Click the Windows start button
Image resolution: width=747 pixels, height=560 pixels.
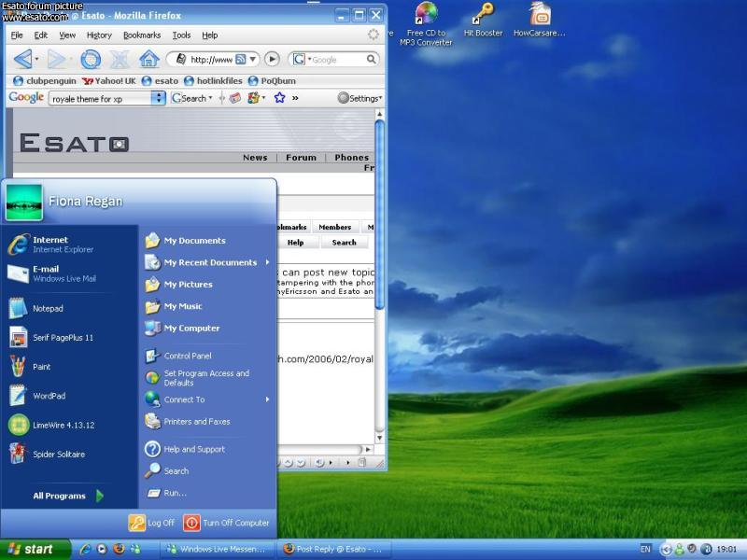pos(35,549)
